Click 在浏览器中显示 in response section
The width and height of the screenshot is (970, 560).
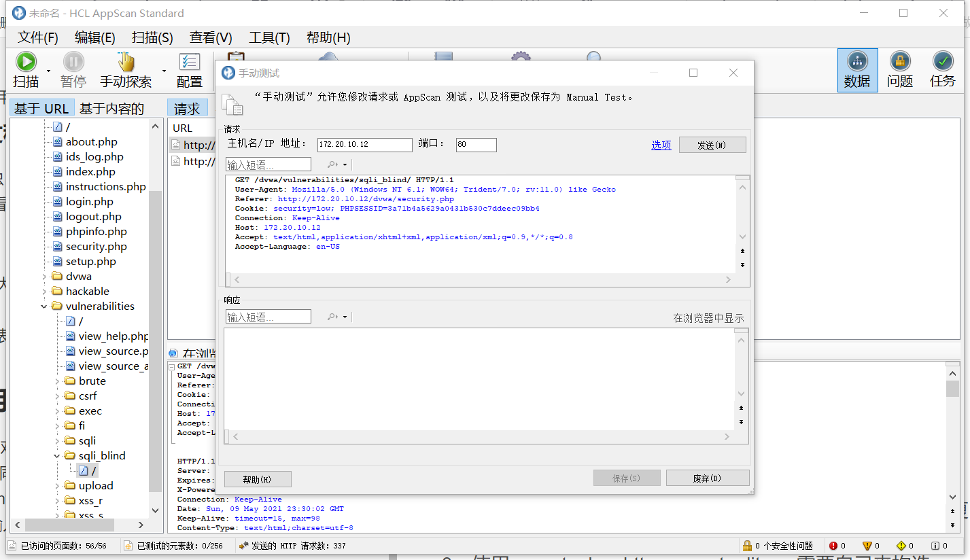click(x=708, y=318)
